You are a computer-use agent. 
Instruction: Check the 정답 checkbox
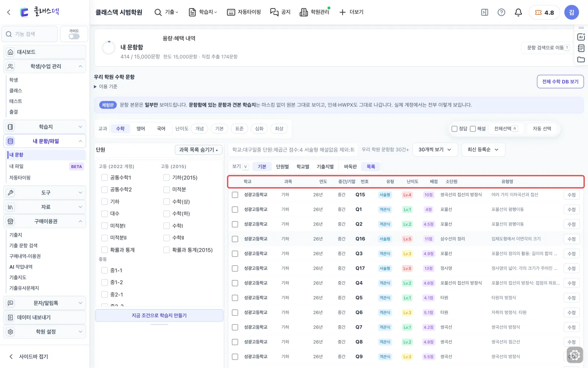[x=454, y=129]
